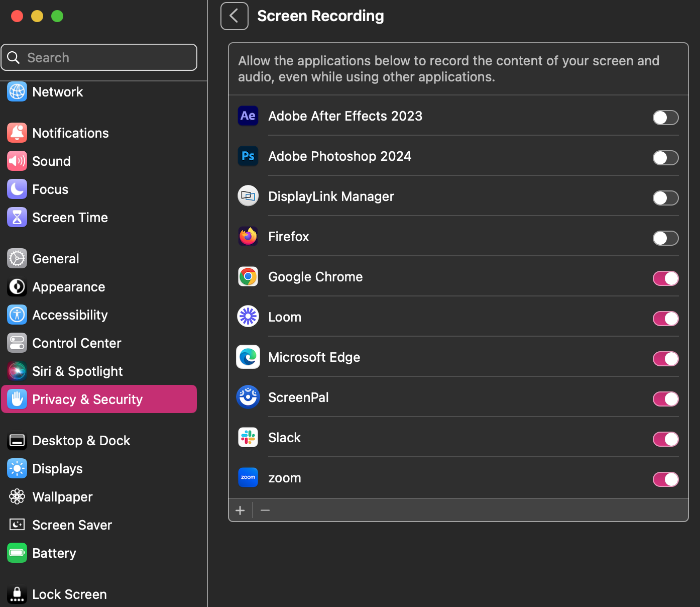
Task: Disable Microsoft Edge screen recording toggle
Action: point(666,359)
